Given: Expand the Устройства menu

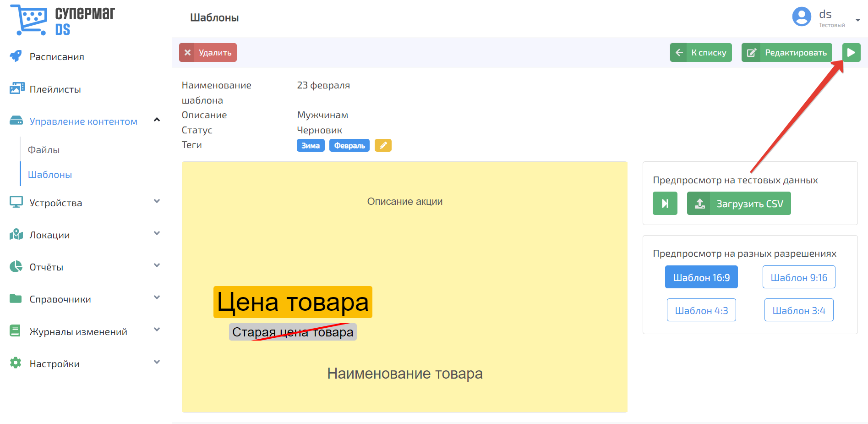Looking at the screenshot, I should click(157, 202).
